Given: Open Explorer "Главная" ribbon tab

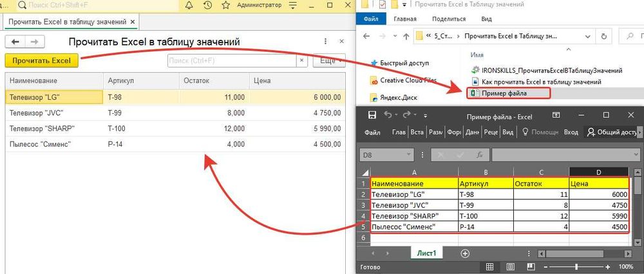Looking at the screenshot, I should coord(405,19).
